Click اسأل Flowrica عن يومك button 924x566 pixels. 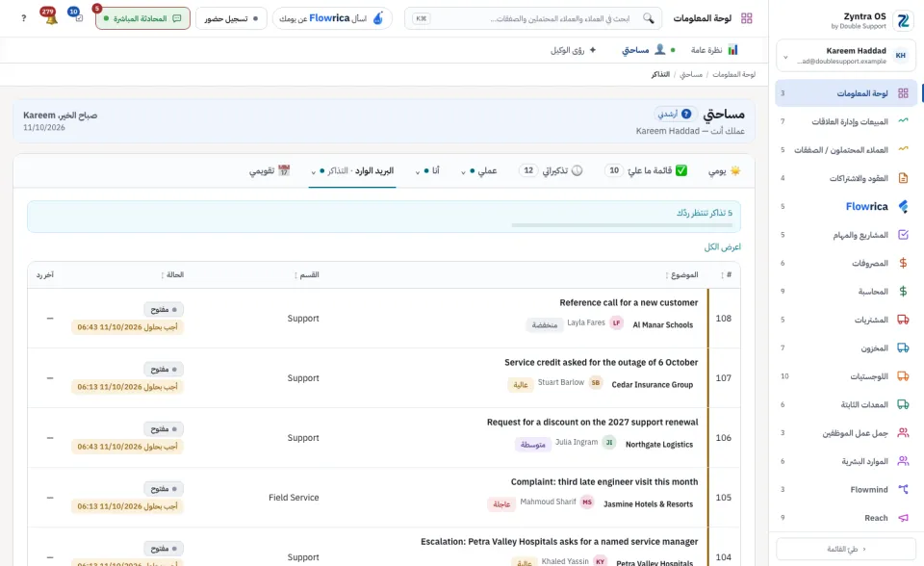pyautogui.click(x=332, y=18)
